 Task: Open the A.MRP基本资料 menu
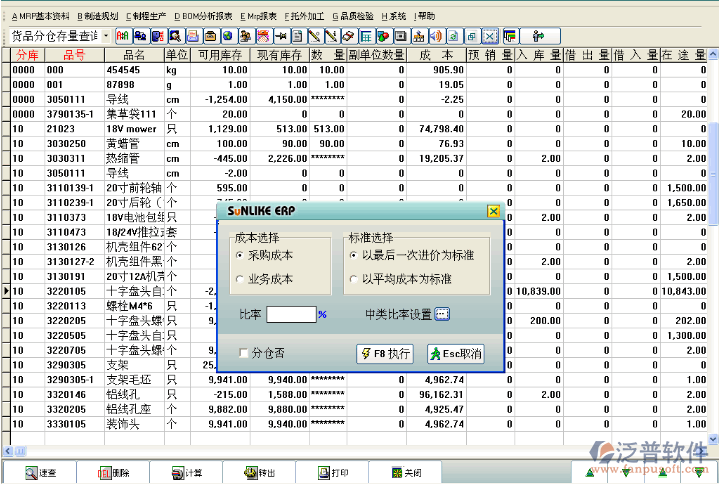[x=41, y=16]
